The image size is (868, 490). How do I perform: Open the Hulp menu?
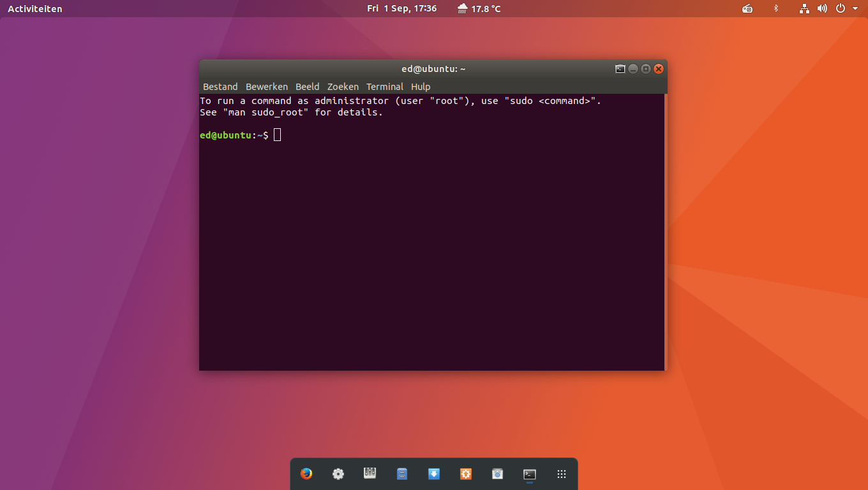(x=421, y=87)
